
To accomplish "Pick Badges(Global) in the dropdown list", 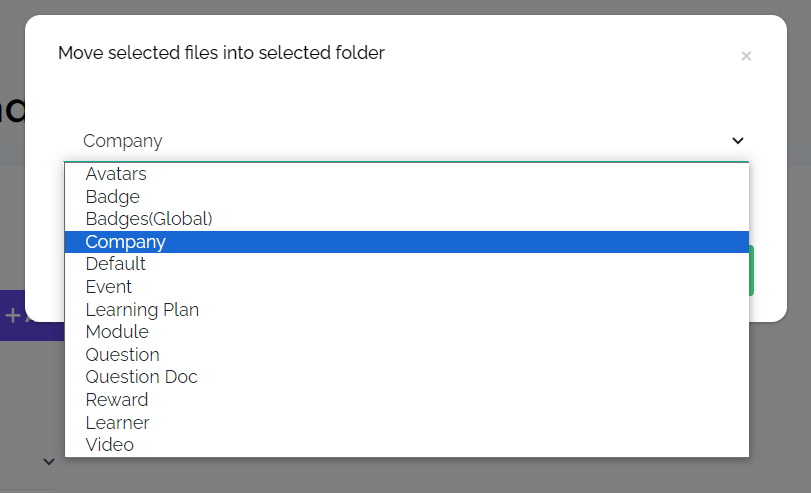I will (x=149, y=219).
